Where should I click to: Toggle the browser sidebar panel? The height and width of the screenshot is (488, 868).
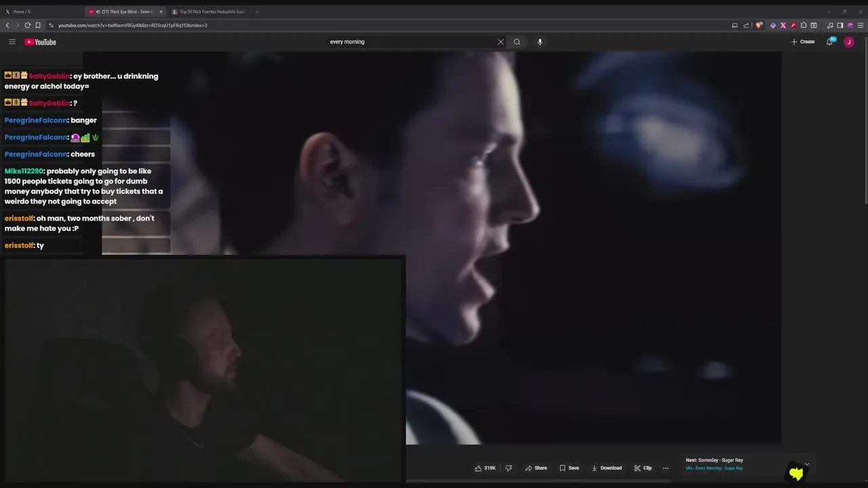(x=840, y=25)
